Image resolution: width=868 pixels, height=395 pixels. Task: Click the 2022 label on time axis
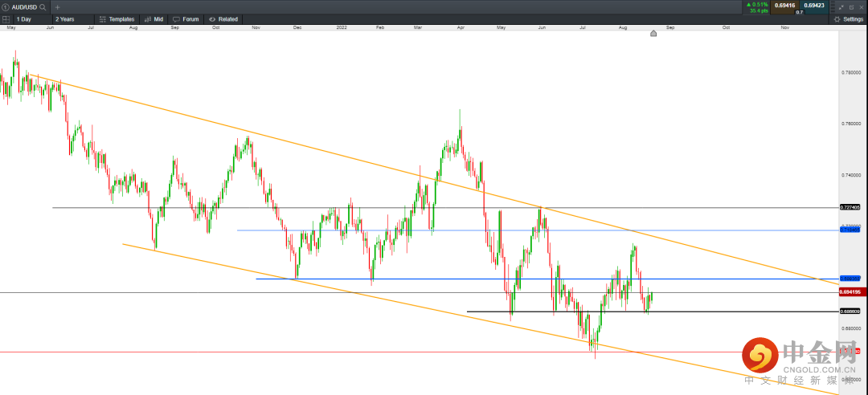click(x=342, y=26)
